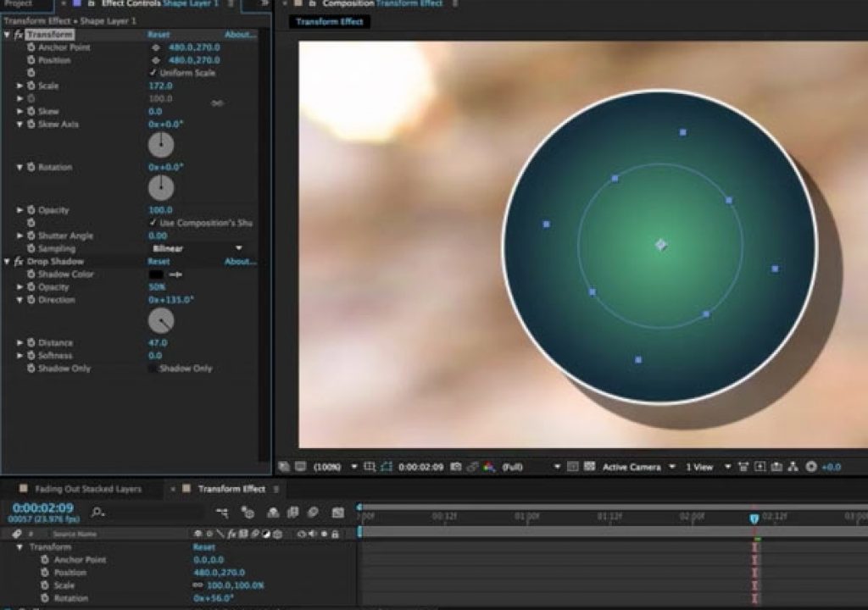
Task: Click the 0:00:02:09 timecode in timeline panel
Action: [42, 507]
